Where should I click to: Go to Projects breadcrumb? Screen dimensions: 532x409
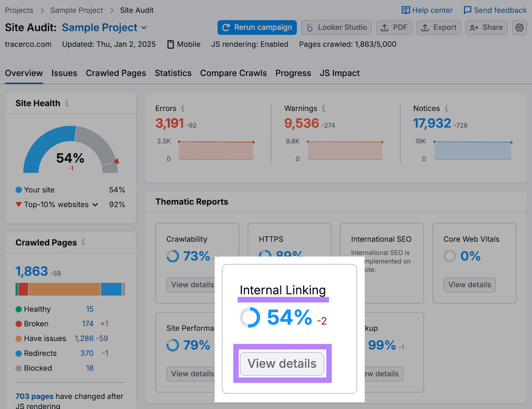(x=19, y=10)
